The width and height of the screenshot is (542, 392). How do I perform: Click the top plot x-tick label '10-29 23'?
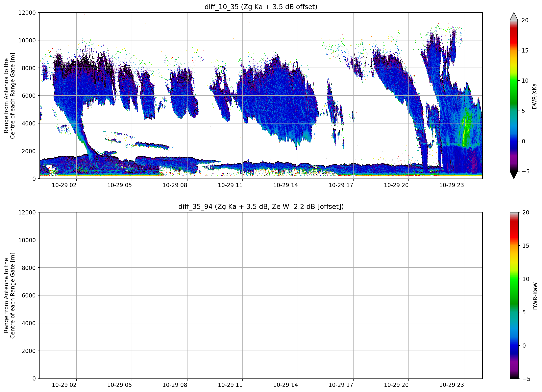[451, 185]
